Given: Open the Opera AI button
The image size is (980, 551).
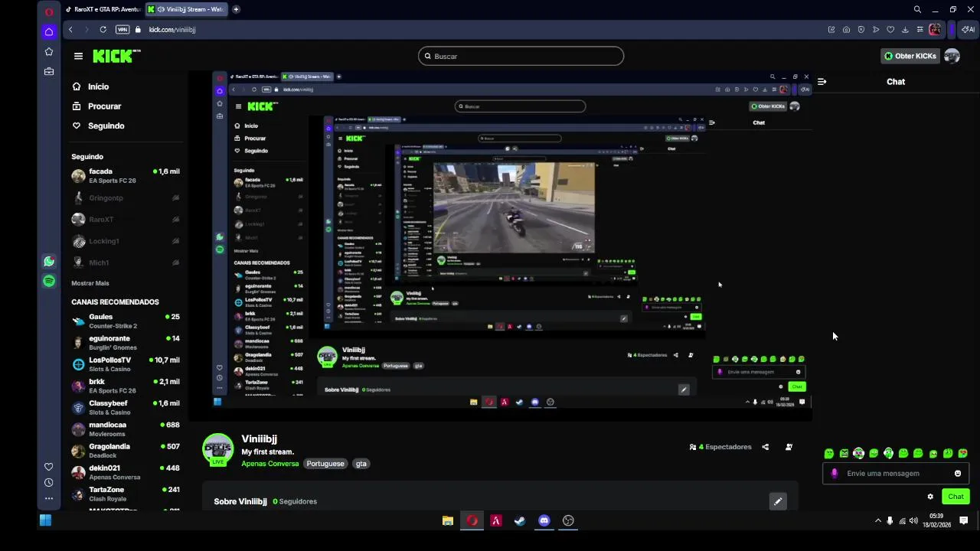Looking at the screenshot, I should [x=968, y=30].
